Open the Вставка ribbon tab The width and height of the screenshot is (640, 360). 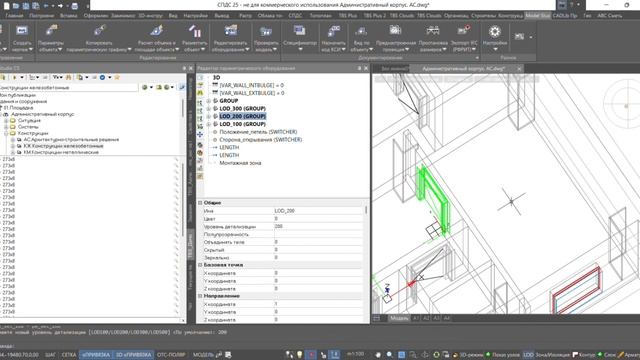pyautogui.click(x=68, y=16)
